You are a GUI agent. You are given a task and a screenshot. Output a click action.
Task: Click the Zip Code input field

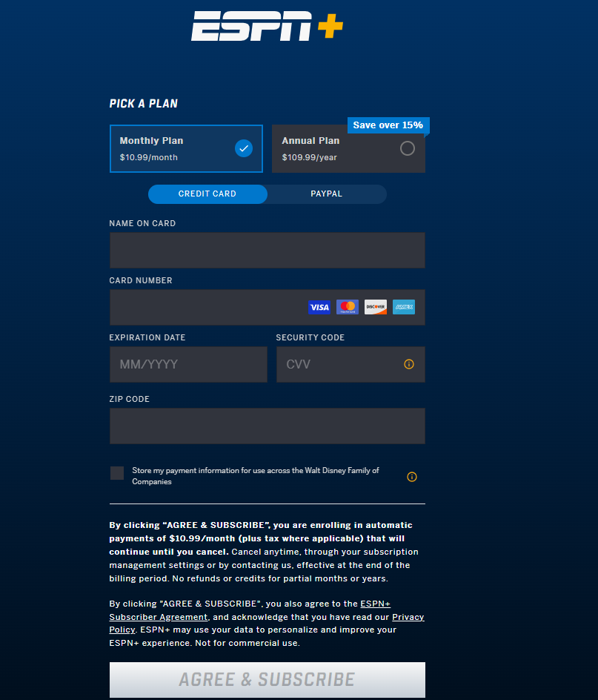coord(267,426)
